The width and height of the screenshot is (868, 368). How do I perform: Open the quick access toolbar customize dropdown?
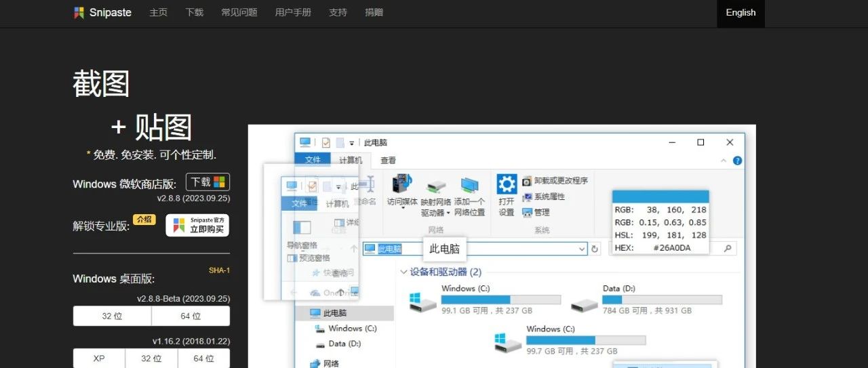(352, 143)
